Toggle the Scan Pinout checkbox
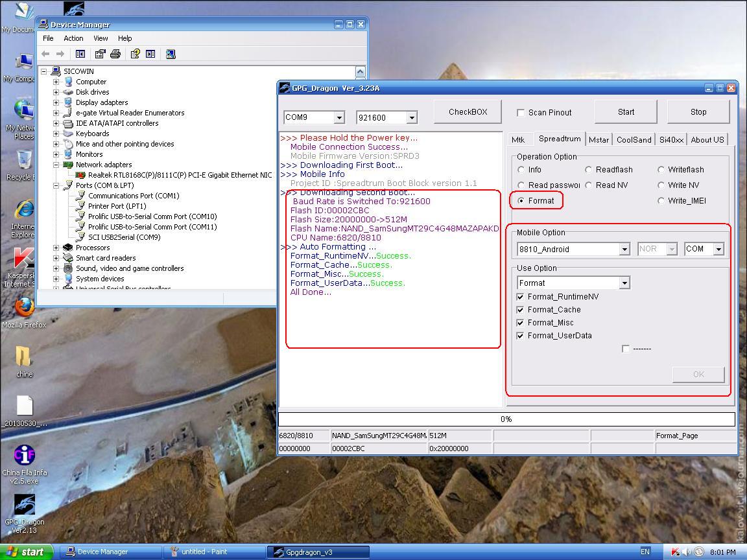 521,113
